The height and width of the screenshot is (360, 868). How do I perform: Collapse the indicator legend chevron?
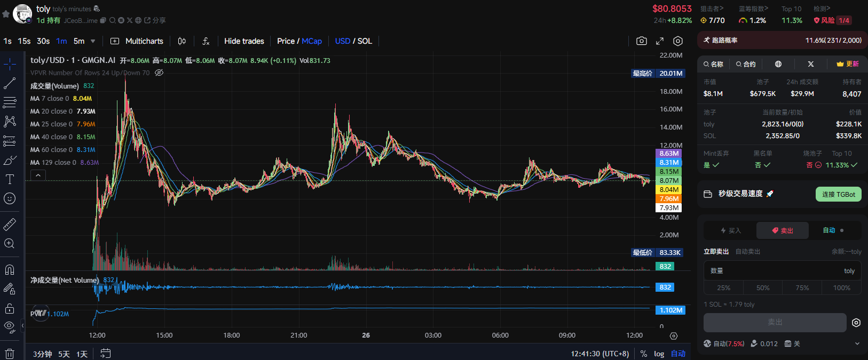click(x=38, y=175)
